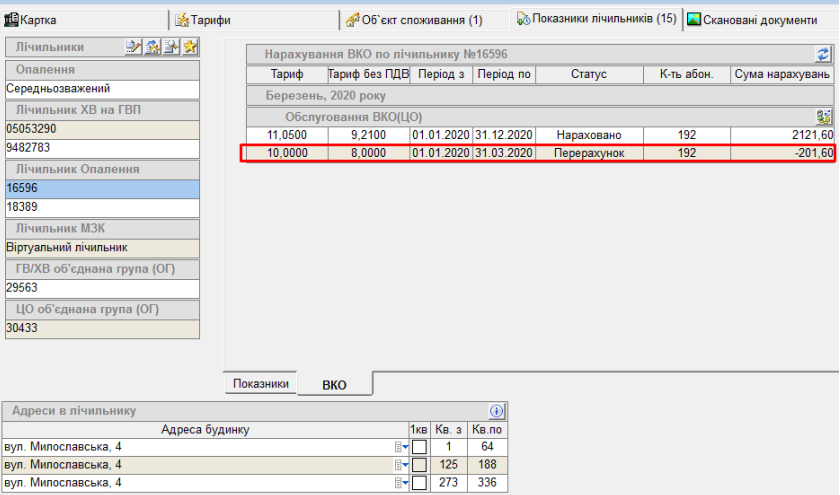Select heating meter 18389
The image size is (840, 495).
[101, 207]
